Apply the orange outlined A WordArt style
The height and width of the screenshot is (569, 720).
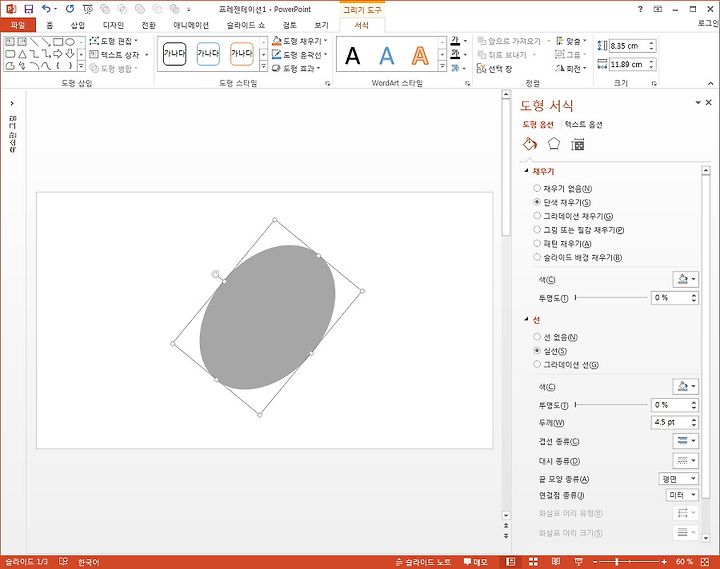tap(420, 56)
